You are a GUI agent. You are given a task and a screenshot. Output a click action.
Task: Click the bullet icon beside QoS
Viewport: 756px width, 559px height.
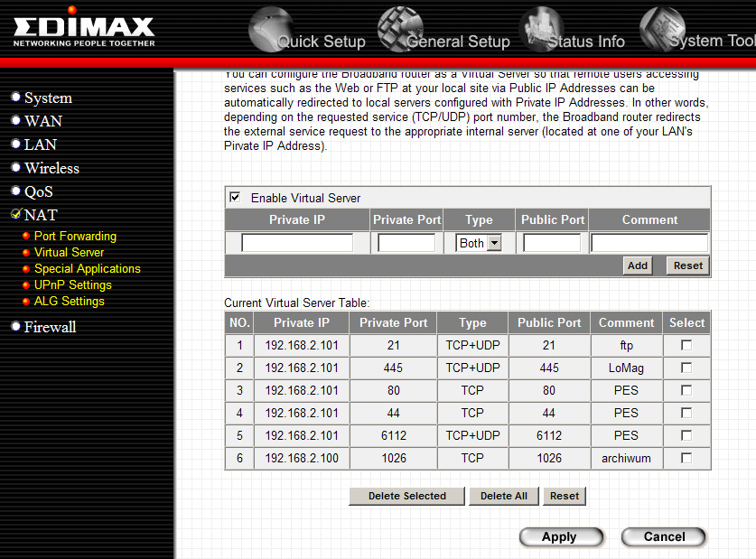click(16, 191)
